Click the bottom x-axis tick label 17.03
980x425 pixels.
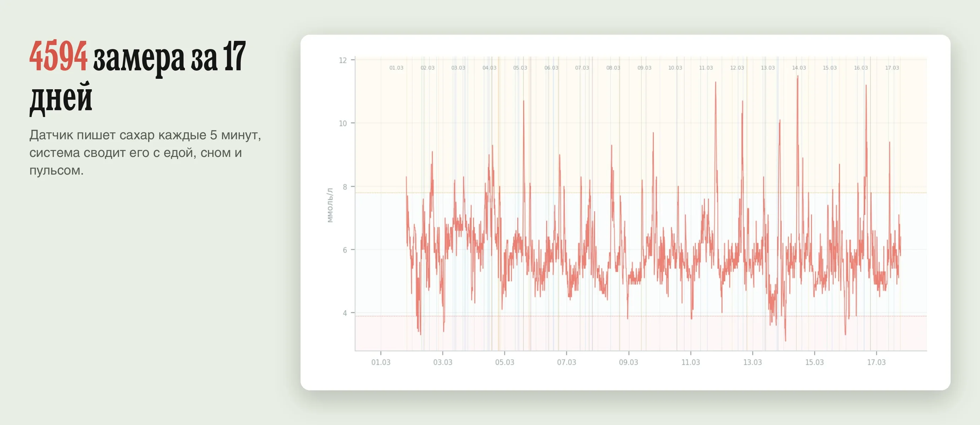pos(876,362)
